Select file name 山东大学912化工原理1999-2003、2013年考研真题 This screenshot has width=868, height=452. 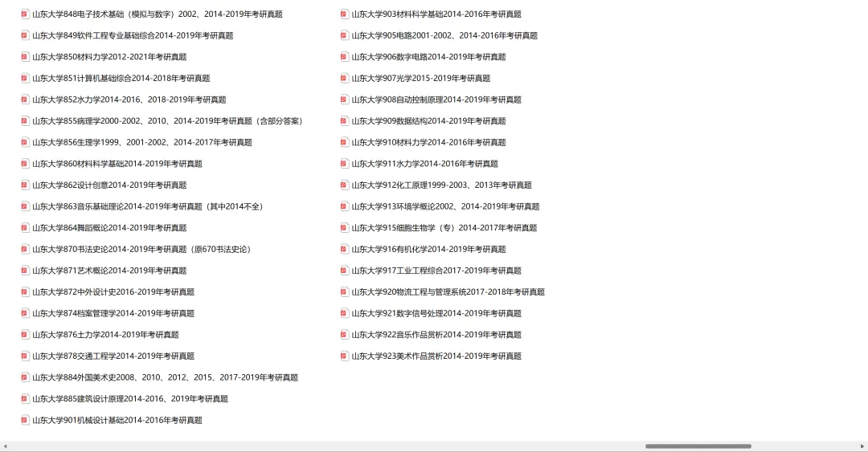442,185
